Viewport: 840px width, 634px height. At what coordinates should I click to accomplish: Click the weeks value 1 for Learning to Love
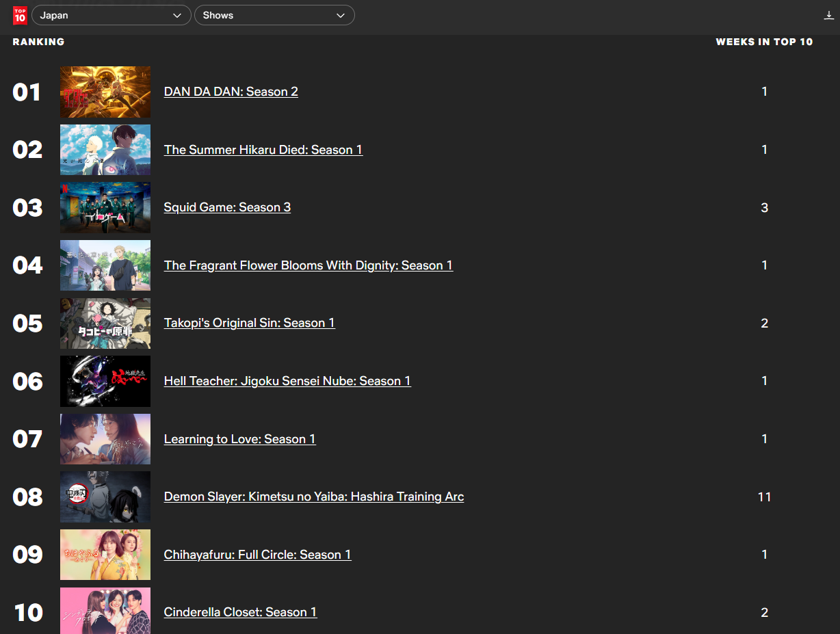tap(765, 439)
